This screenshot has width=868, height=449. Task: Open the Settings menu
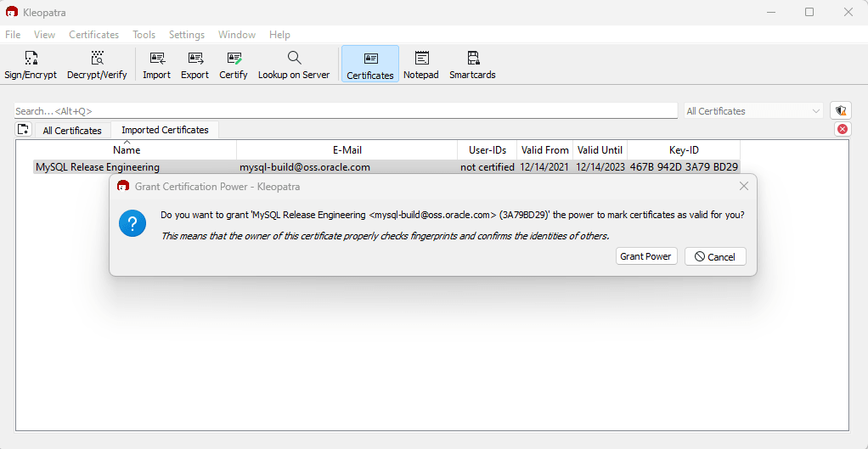coord(187,34)
